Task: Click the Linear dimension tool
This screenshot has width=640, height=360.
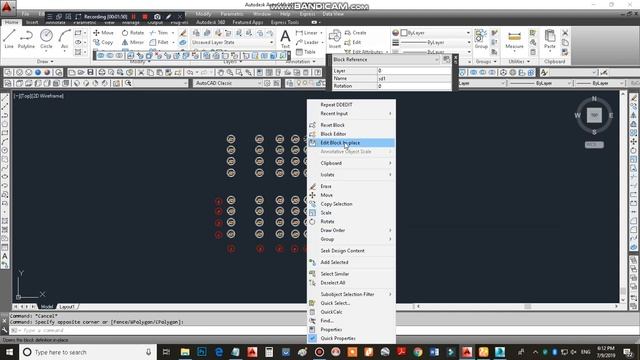Action: tap(307, 33)
